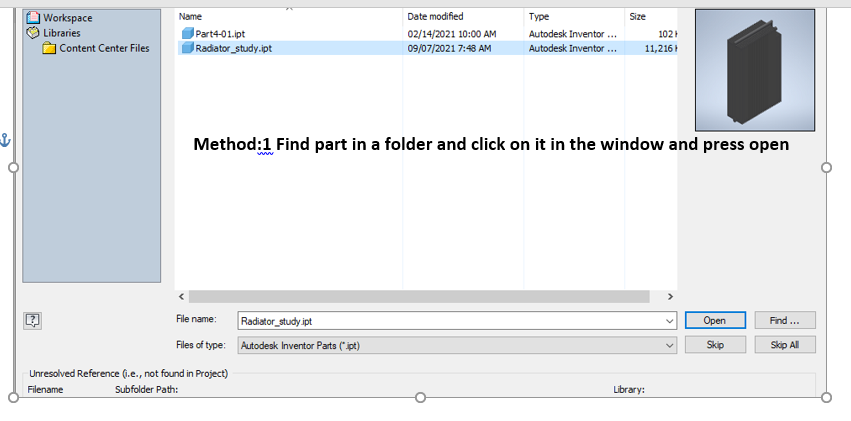Click the Filename column label

click(45, 390)
